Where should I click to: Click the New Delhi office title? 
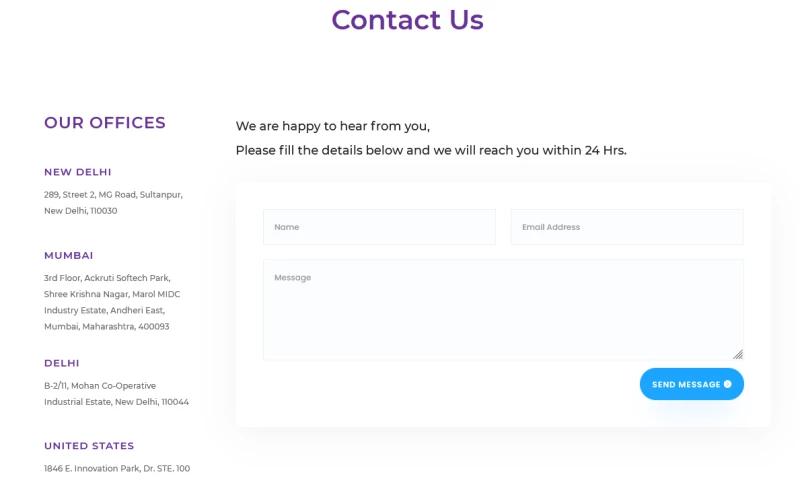click(78, 172)
